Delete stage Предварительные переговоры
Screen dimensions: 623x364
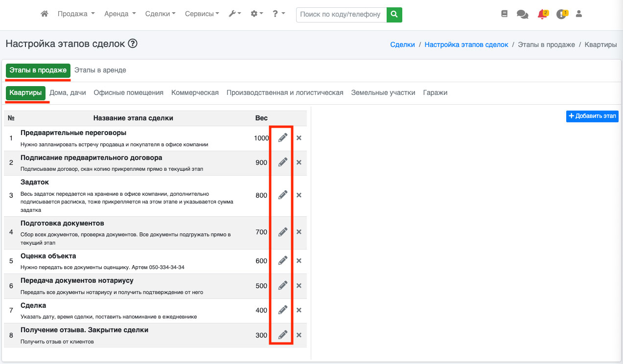click(x=299, y=138)
